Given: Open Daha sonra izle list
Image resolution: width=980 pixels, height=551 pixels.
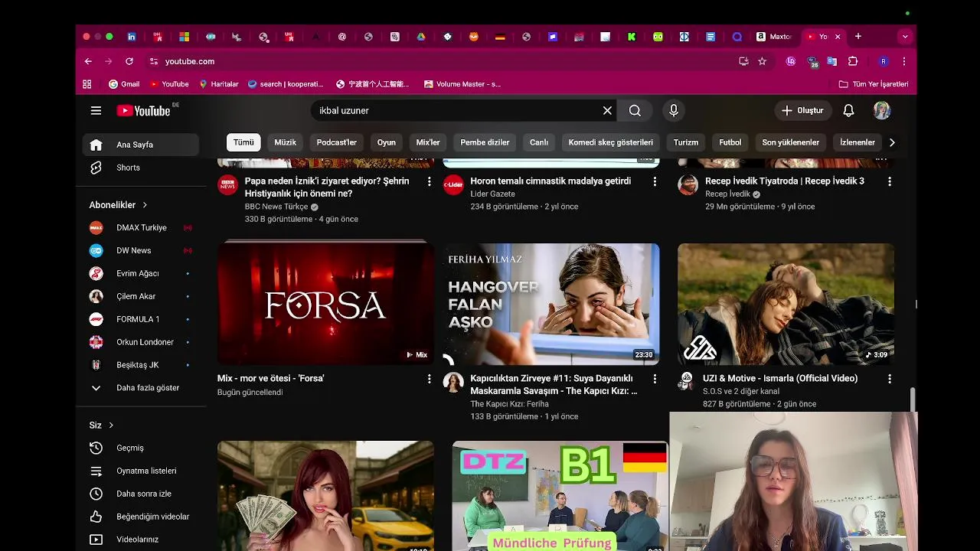Looking at the screenshot, I should tap(141, 494).
